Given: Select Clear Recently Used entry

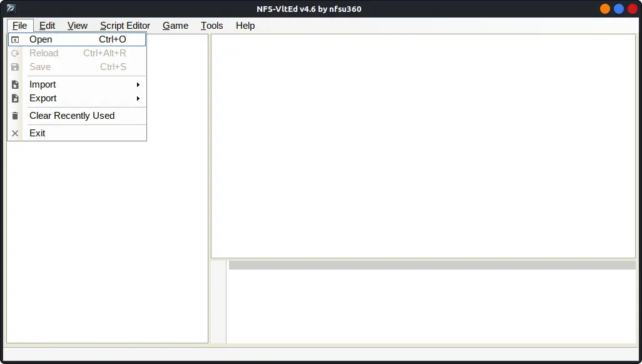Looking at the screenshot, I should click(77, 116).
